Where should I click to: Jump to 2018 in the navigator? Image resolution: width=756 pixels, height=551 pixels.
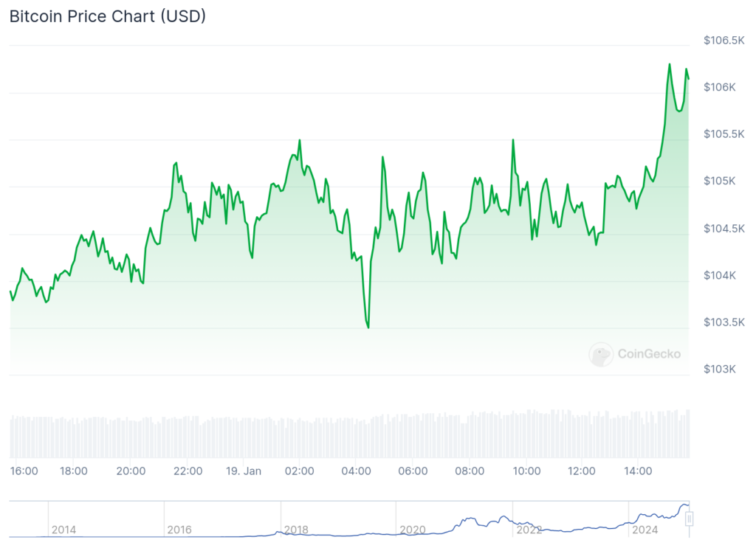(x=296, y=530)
